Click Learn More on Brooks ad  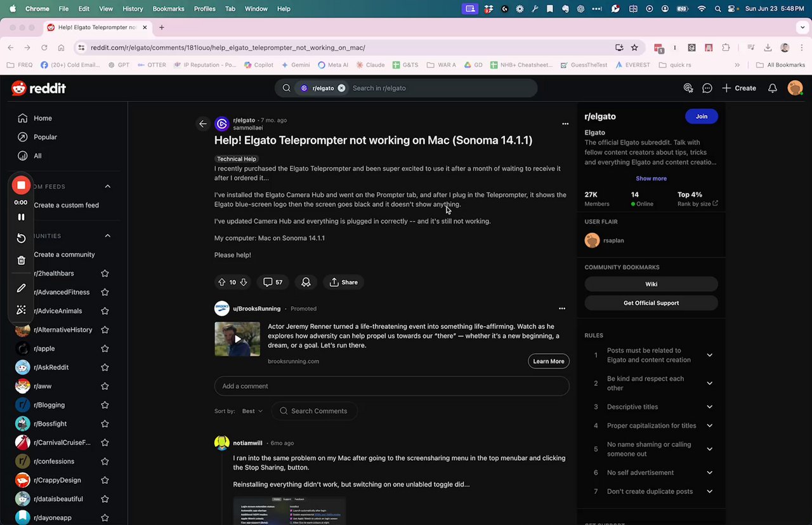pyautogui.click(x=549, y=361)
